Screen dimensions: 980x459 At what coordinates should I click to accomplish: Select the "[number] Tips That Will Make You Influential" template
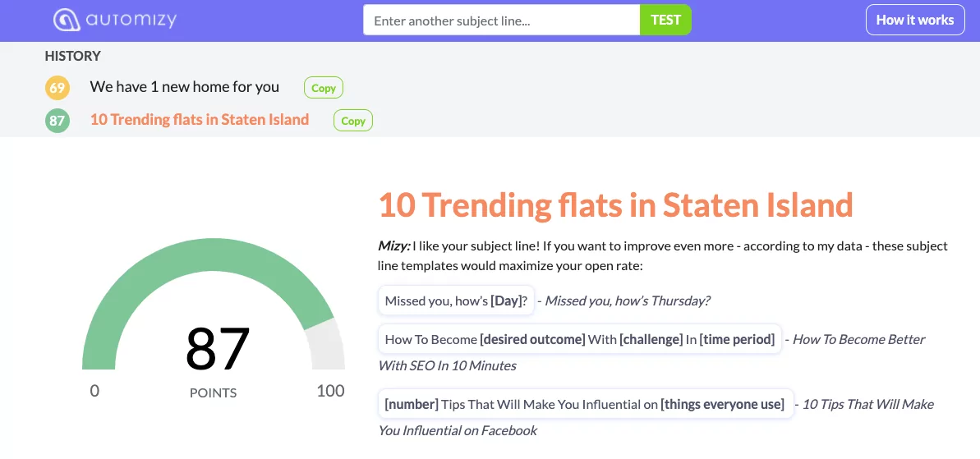tap(585, 404)
